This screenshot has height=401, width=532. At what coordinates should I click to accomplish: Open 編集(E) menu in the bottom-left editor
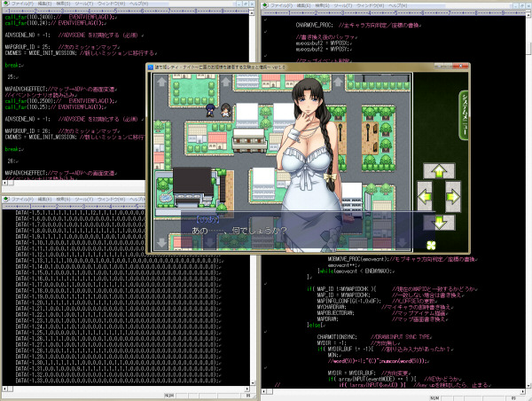coord(44,200)
